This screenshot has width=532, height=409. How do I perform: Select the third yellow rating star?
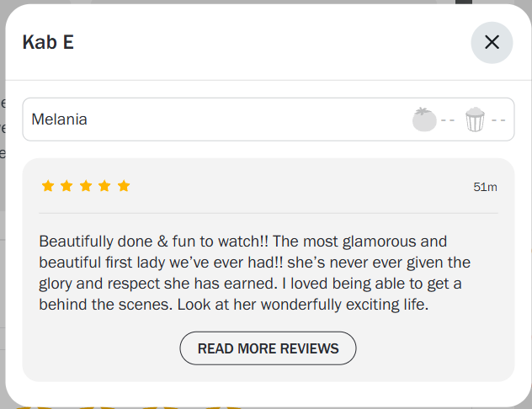(86, 186)
